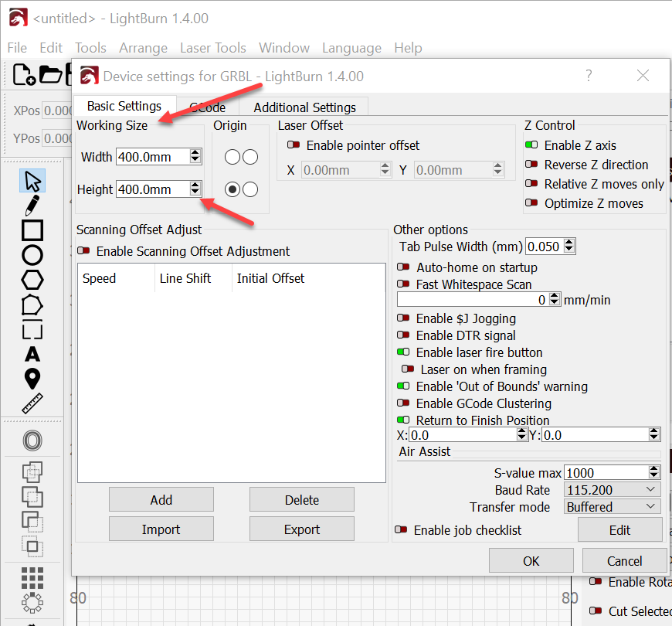Select the Polygon hexagon tool
Image resolution: width=672 pixels, height=626 pixels.
pyautogui.click(x=32, y=280)
